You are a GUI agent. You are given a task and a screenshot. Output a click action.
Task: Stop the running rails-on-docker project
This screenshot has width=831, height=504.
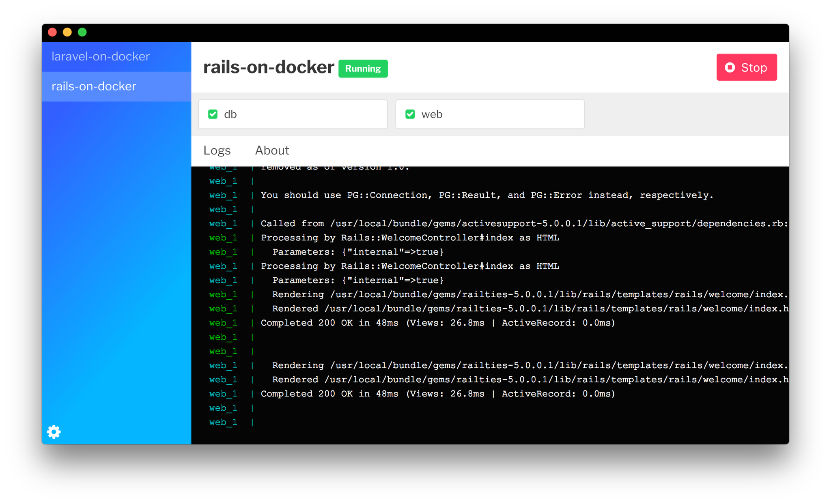[746, 67]
